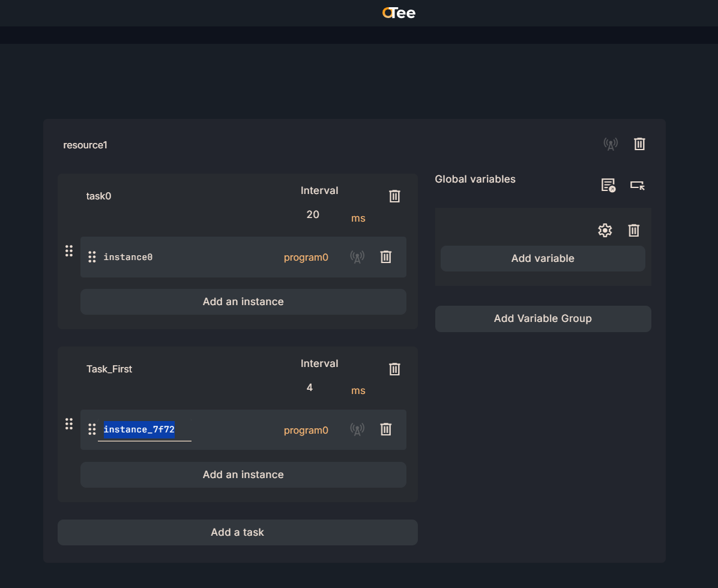
Task: Delete task0 via its trash icon
Action: click(x=394, y=196)
